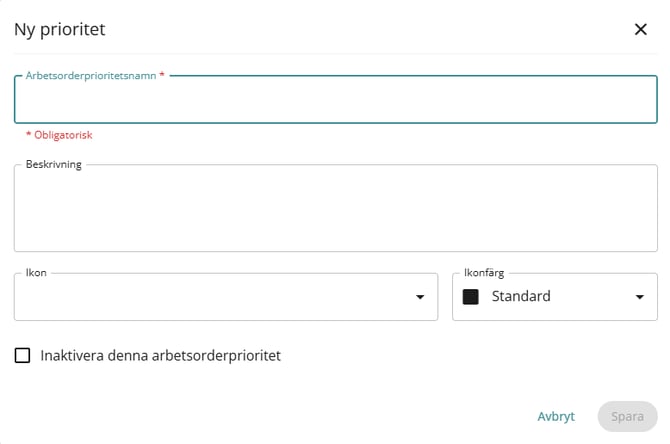Screen dimensions: 670x444
Task: Click the Ikon field label
Action: coord(36,273)
